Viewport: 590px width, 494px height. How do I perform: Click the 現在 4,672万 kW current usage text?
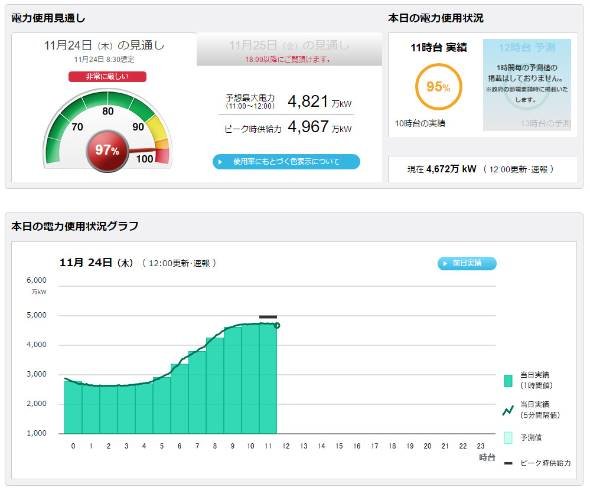pos(442,169)
